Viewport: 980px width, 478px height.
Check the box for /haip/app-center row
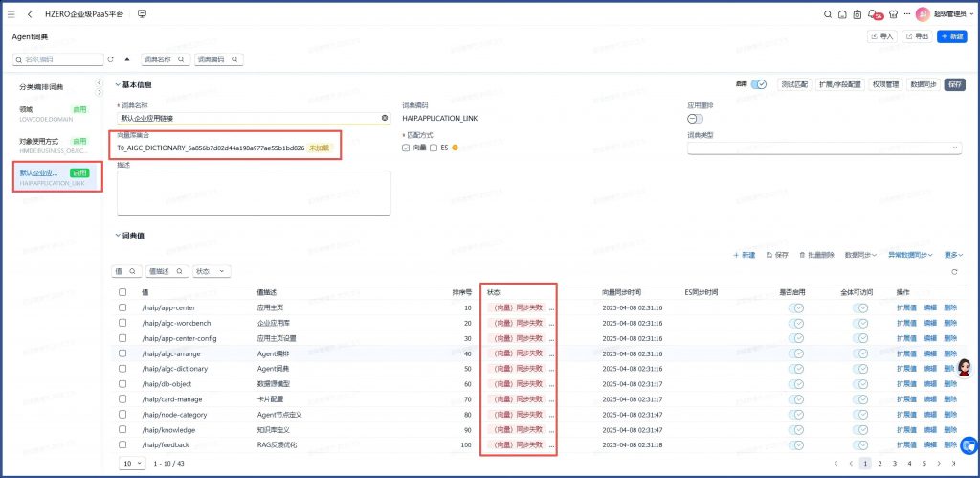122,307
